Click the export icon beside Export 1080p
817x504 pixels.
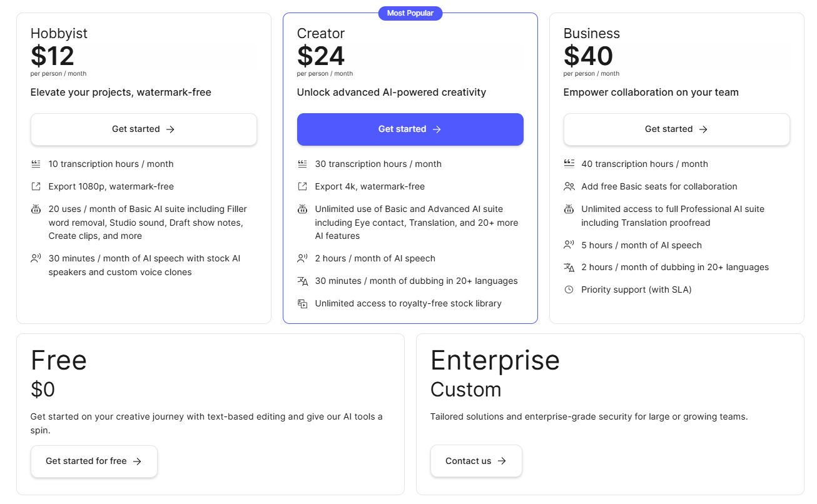[x=36, y=186]
